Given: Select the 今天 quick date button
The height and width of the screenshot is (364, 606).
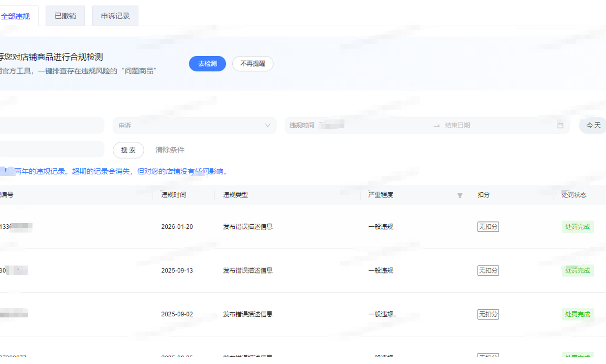Looking at the screenshot, I should pos(593,126).
